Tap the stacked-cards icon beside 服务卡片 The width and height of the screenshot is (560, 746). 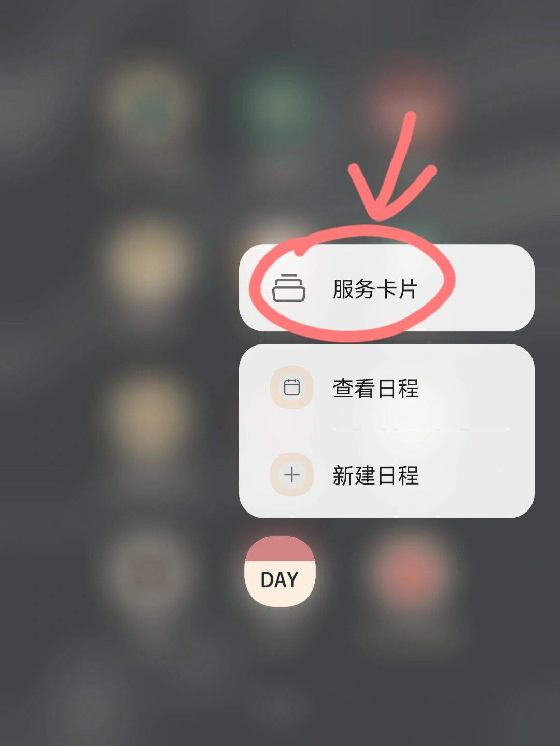[289, 288]
